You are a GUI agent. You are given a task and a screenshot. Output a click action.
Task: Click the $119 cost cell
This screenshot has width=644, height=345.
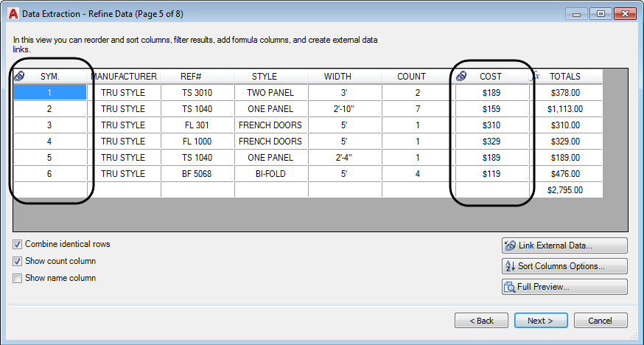pyautogui.click(x=492, y=174)
